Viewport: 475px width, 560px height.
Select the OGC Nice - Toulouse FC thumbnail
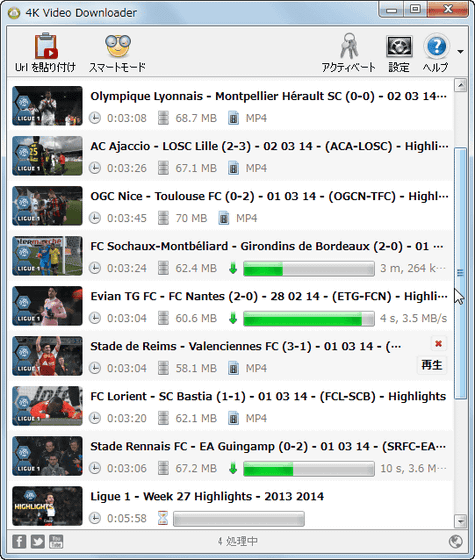pyautogui.click(x=47, y=206)
